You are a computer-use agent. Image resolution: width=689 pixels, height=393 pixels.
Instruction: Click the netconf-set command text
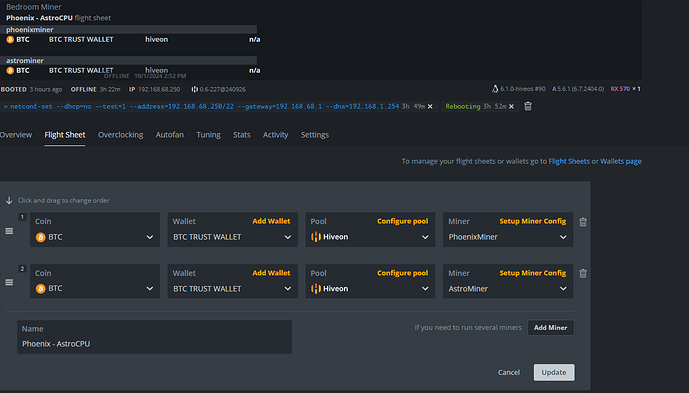click(205, 106)
